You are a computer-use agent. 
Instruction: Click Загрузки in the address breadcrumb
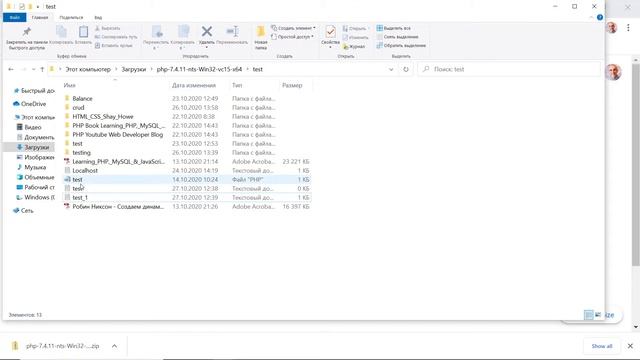point(133,69)
